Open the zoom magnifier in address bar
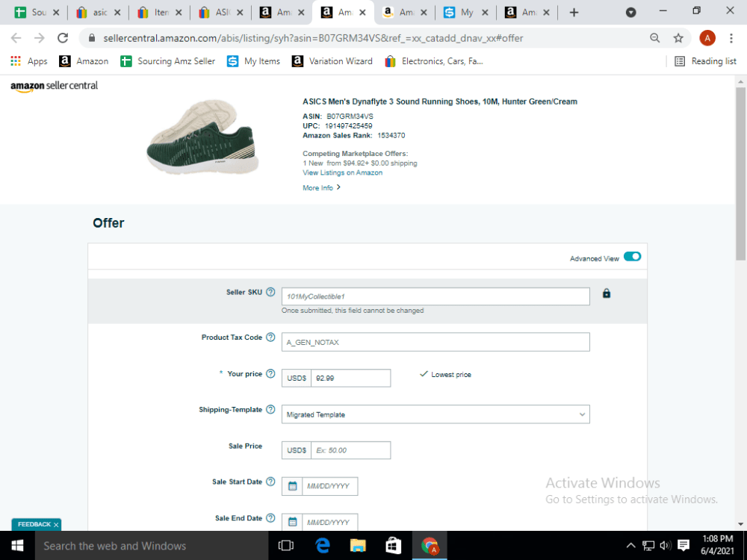This screenshot has width=747, height=560. (655, 38)
